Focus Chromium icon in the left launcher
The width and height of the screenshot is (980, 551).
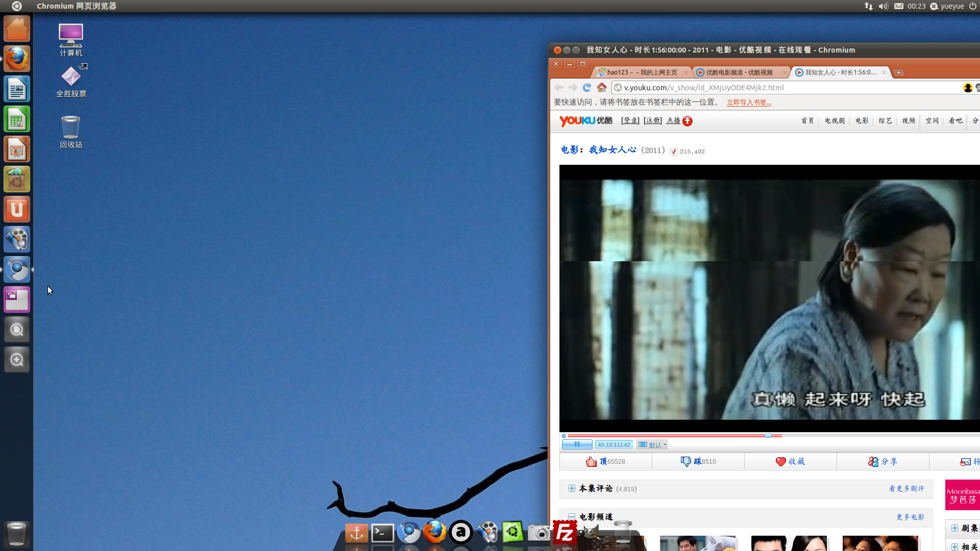pos(17,269)
